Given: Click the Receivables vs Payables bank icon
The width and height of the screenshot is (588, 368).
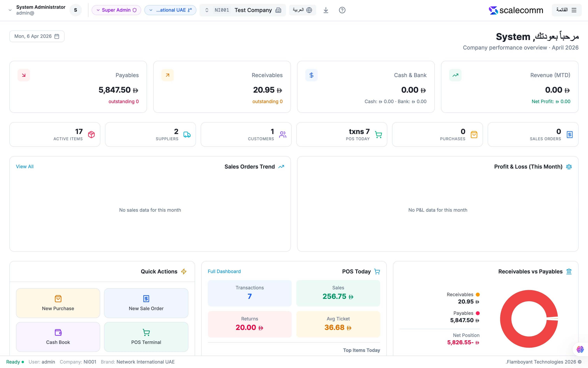Looking at the screenshot, I should pos(569,271).
